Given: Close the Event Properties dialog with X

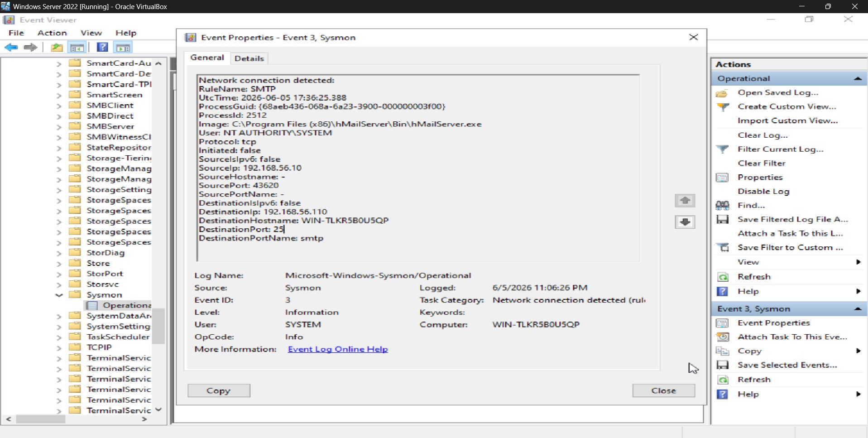Looking at the screenshot, I should pos(693,37).
